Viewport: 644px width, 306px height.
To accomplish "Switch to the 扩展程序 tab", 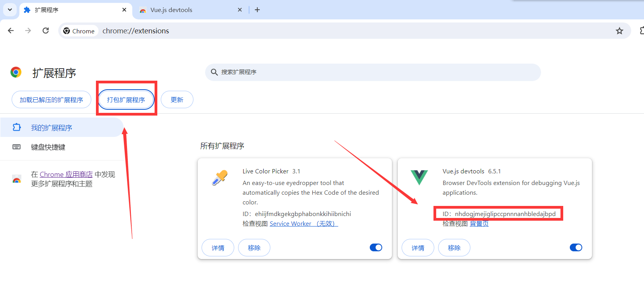I will pyautogui.click(x=75, y=10).
